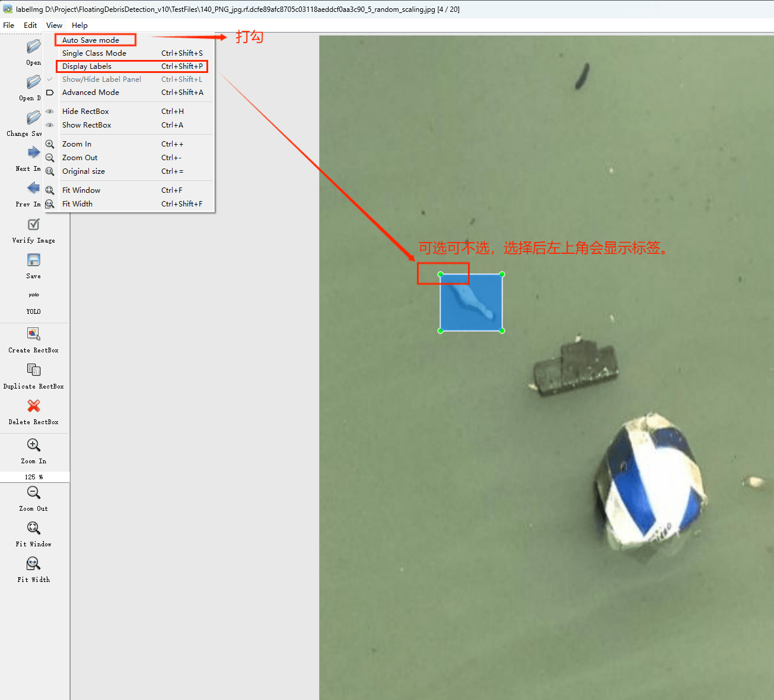Open the Edit menu
Viewport: 774px width, 700px height.
pyautogui.click(x=30, y=26)
